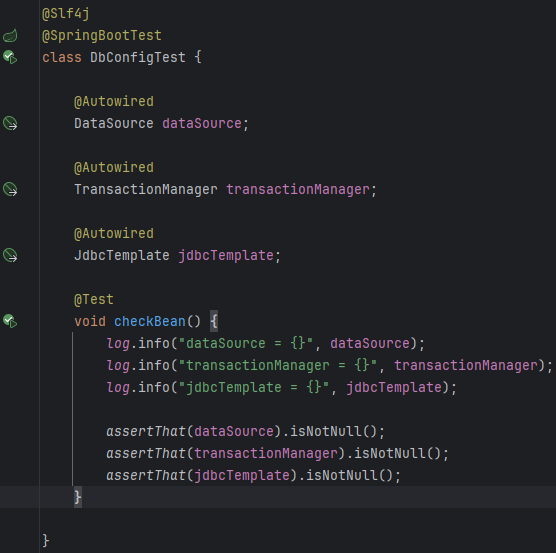The image size is (556, 553).
Task: Click assertThat(dataSource) call
Action: tap(194, 431)
